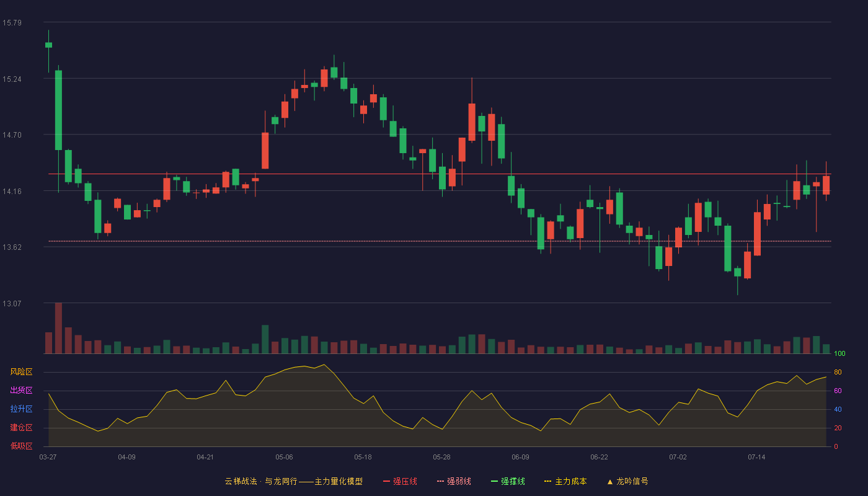Click the 06-09 date label
This screenshot has width=868, height=496.
click(520, 457)
